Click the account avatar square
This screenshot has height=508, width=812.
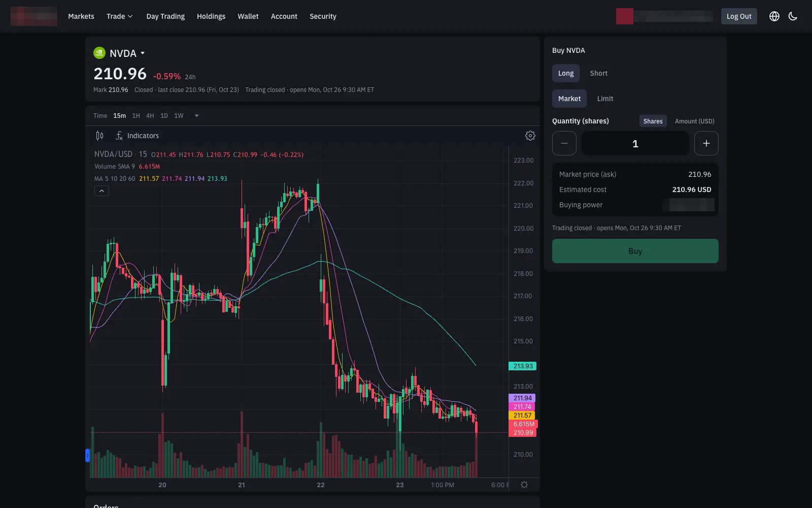(625, 16)
